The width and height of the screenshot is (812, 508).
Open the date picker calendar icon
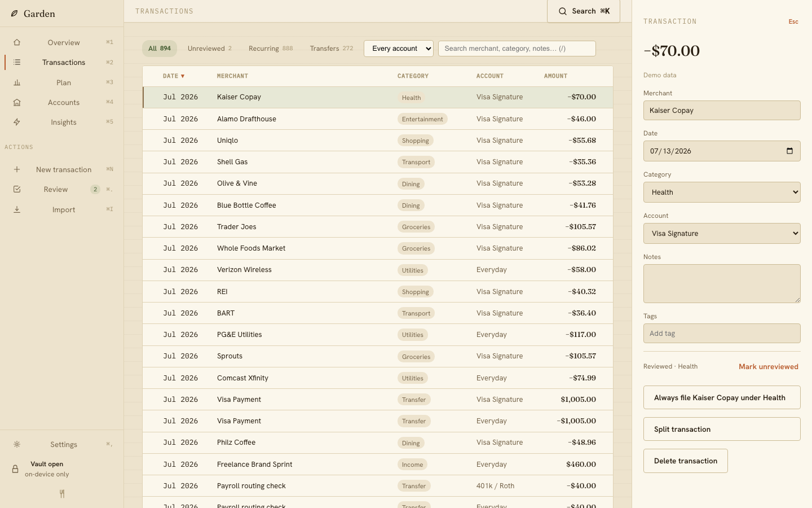[789, 151]
